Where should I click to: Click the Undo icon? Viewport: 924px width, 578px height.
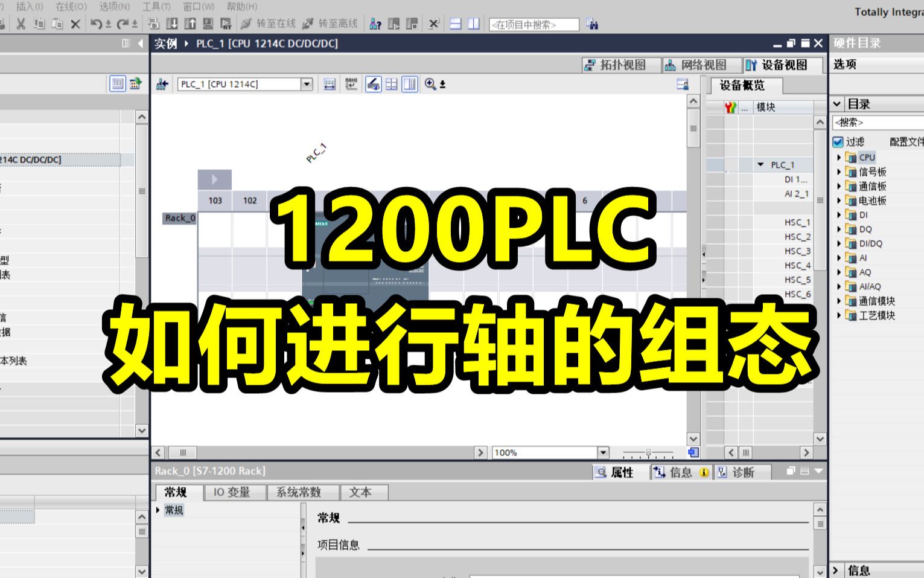[95, 24]
